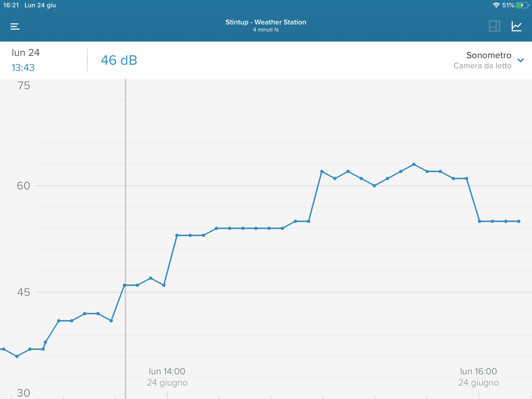Screen dimensions: 532x399
Task: Expand the Sonometro sensor dropdown chevron
Action: point(520,61)
